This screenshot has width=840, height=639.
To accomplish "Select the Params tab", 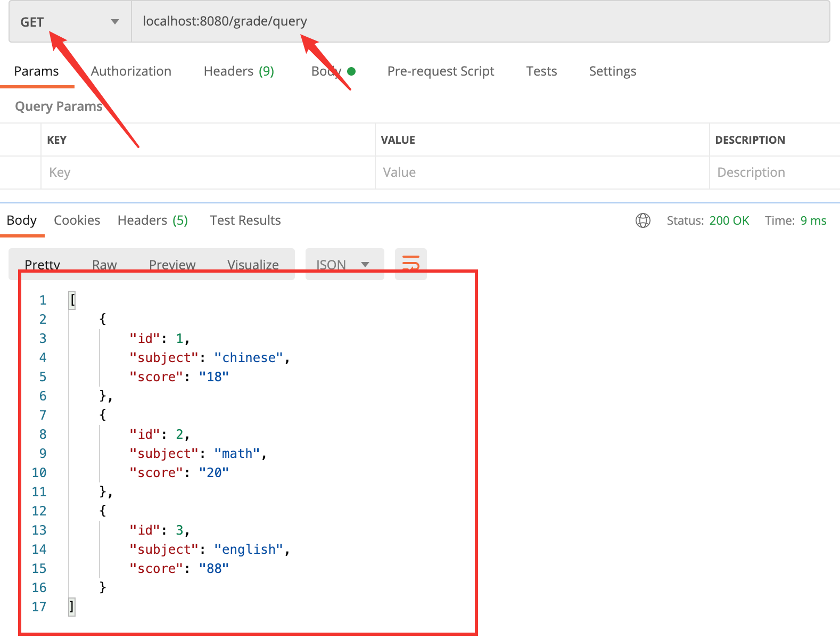I will pos(36,71).
